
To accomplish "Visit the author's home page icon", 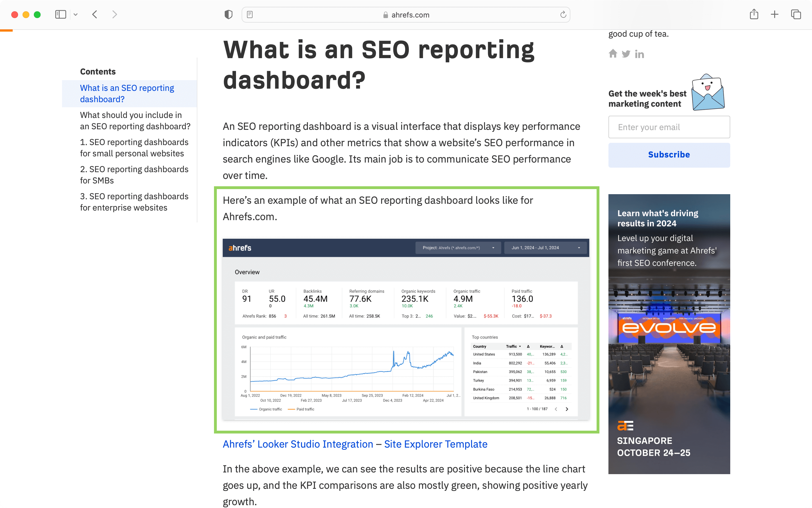I will tap(613, 54).
